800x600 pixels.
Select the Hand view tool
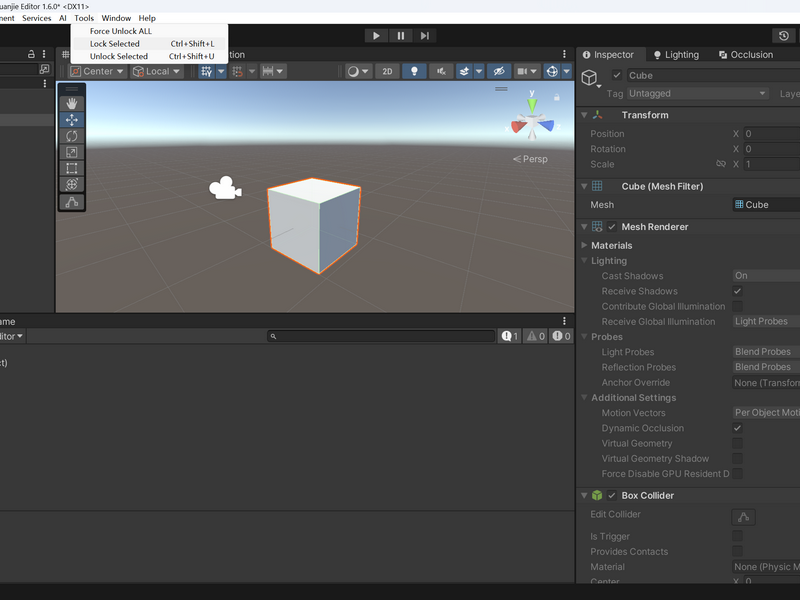[x=71, y=104]
